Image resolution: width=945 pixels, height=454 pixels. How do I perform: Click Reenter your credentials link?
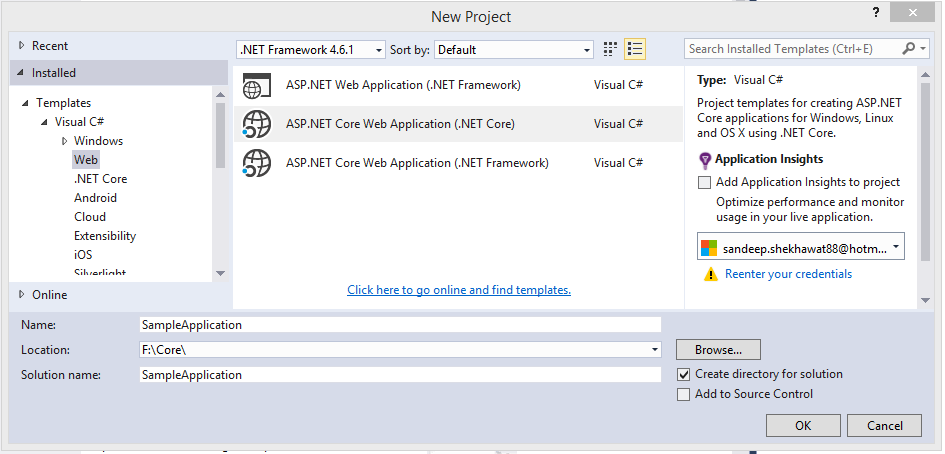point(788,274)
